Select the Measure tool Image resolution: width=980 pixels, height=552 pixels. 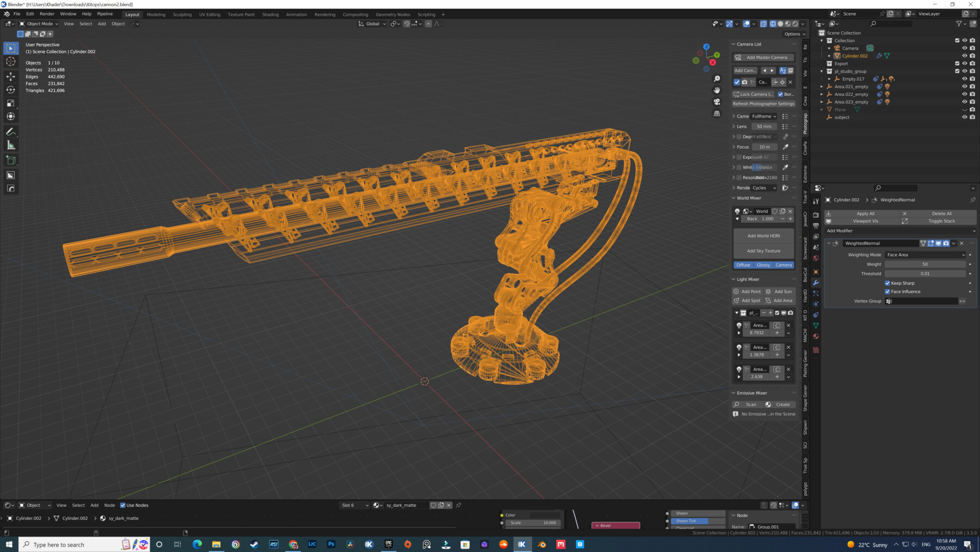pos(11,144)
